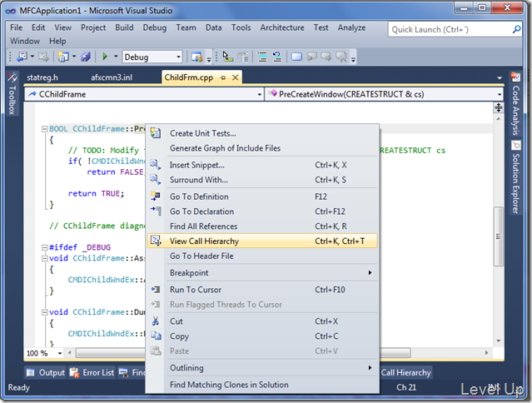Viewport: 532px width, 403px height.
Task: Open the Code Analysis side panel
Action: tap(515, 104)
